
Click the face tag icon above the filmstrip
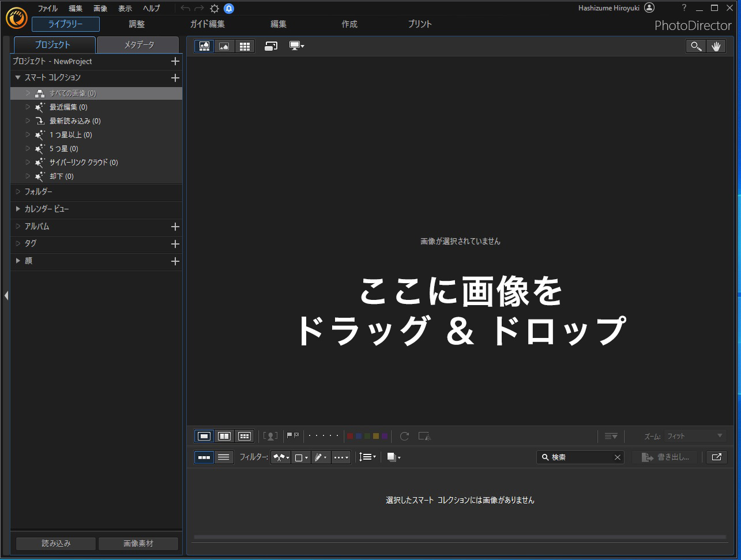(271, 436)
